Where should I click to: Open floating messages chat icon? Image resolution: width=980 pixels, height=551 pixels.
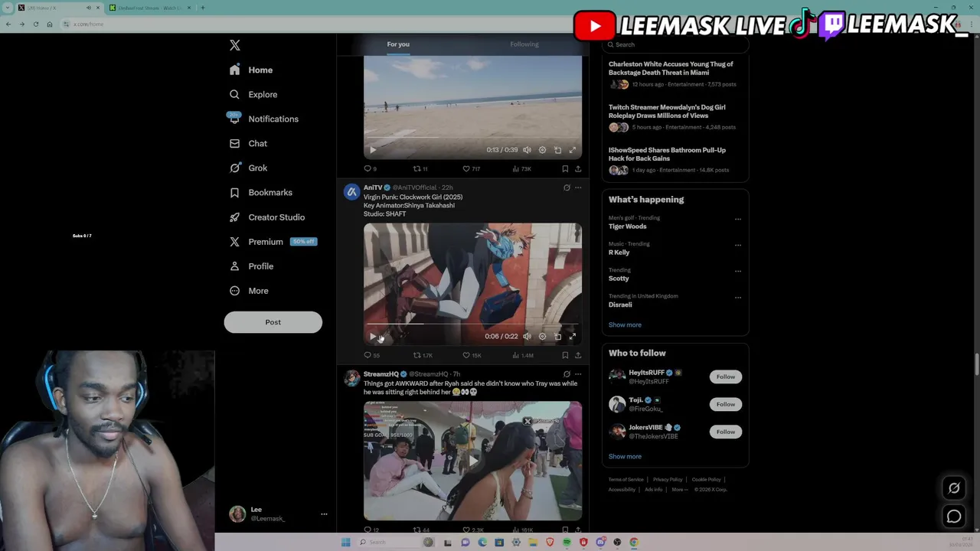(954, 517)
